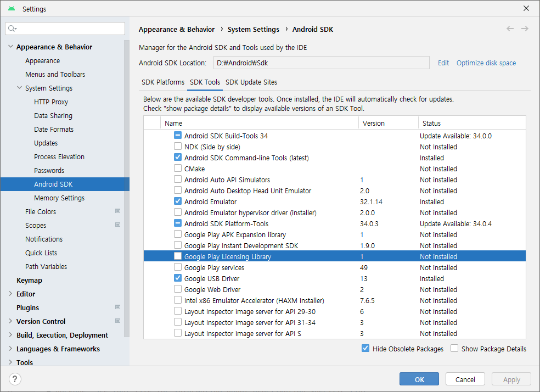This screenshot has height=392, width=540.
Task: Click the project-level icon beside File Colors
Action: coord(118,211)
